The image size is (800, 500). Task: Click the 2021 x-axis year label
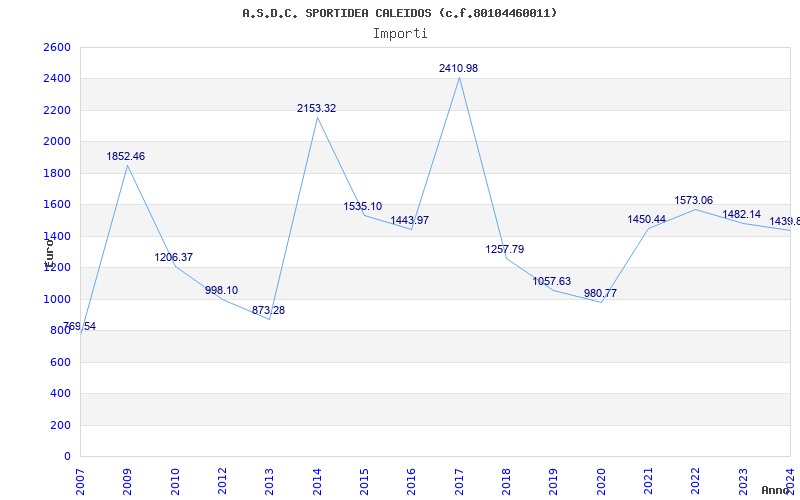[648, 481]
